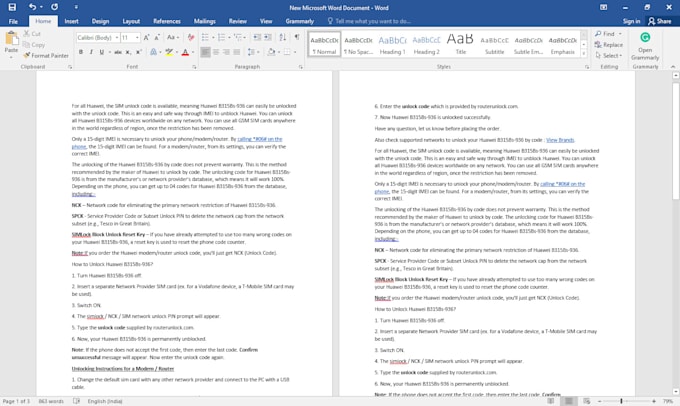The width and height of the screenshot is (680, 406).
Task: Click the vertical scrollbar down arrow
Action: pos(676,391)
